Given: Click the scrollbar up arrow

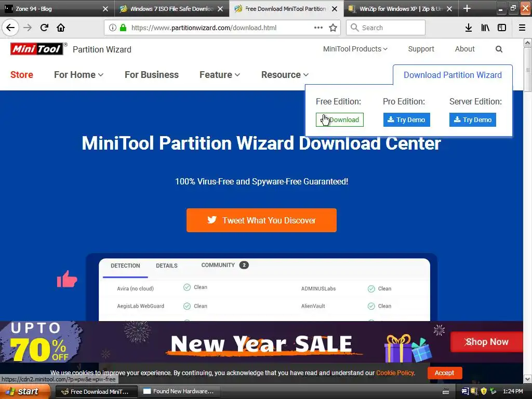Looking at the screenshot, I should [527, 43].
